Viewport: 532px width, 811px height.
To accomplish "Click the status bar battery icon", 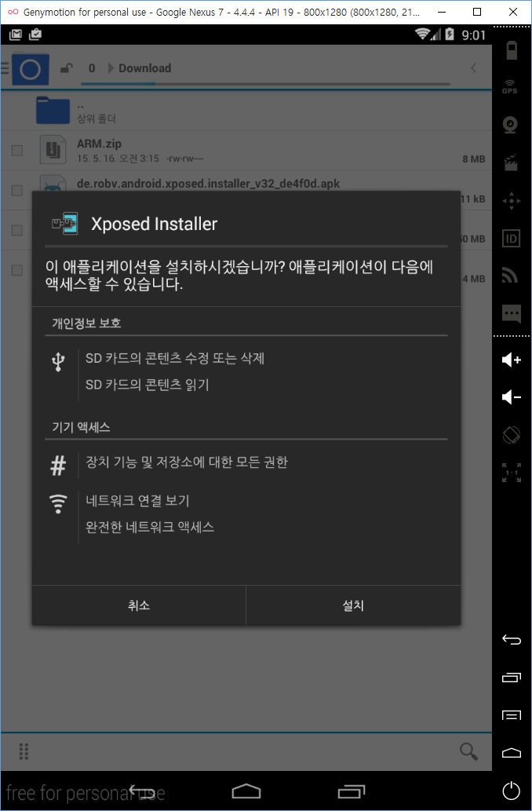I will point(450,35).
